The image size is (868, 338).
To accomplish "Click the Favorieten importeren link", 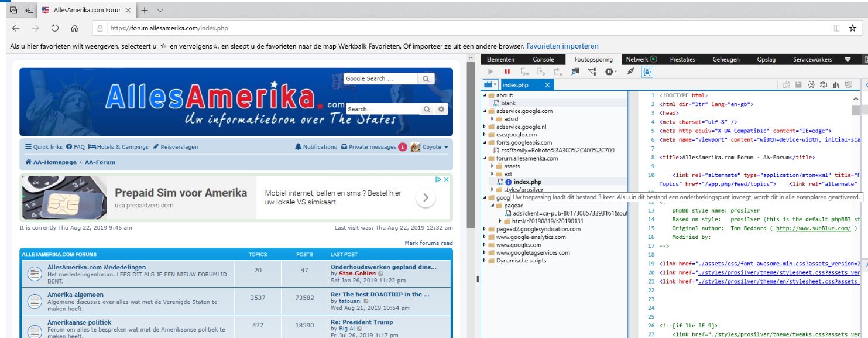I will click(x=562, y=46).
